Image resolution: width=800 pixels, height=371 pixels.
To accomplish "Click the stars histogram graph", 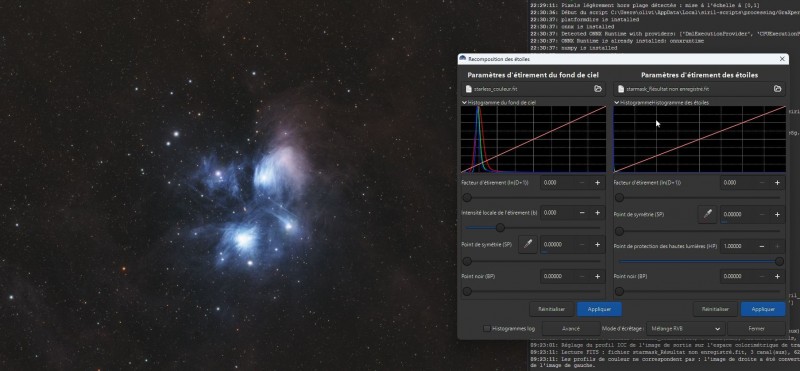I will tap(699, 139).
